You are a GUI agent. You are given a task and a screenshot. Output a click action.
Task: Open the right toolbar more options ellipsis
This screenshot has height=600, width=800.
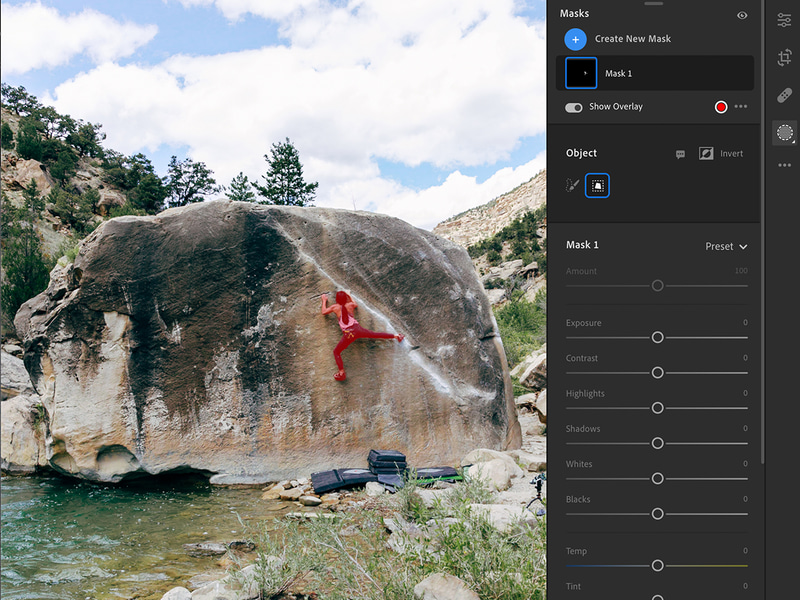(x=784, y=165)
